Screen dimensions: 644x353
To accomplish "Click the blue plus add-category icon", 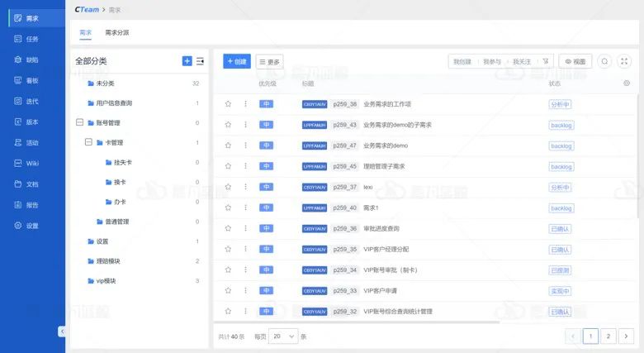I will click(x=187, y=61).
